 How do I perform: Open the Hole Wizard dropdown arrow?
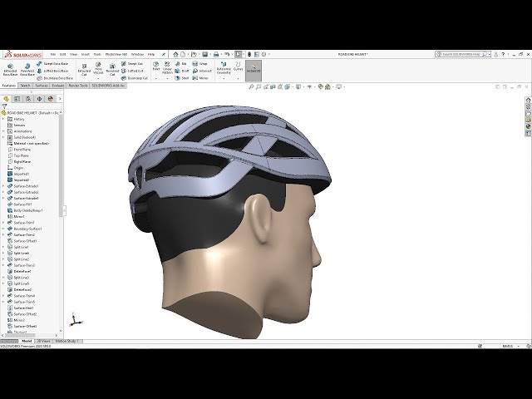pos(98,78)
